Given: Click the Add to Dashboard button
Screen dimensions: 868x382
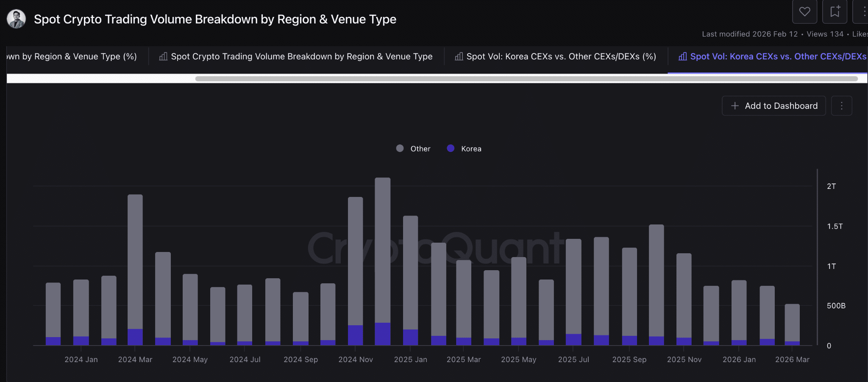Looking at the screenshot, I should click(773, 106).
